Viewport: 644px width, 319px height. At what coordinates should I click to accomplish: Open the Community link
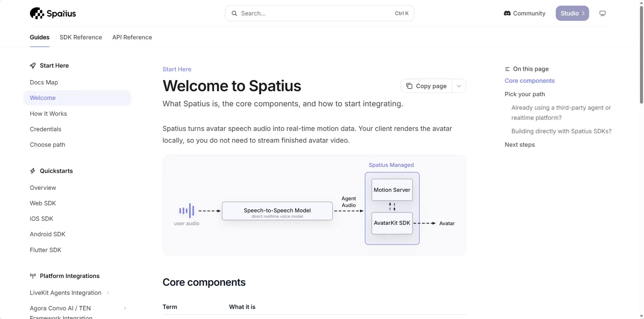tap(524, 13)
